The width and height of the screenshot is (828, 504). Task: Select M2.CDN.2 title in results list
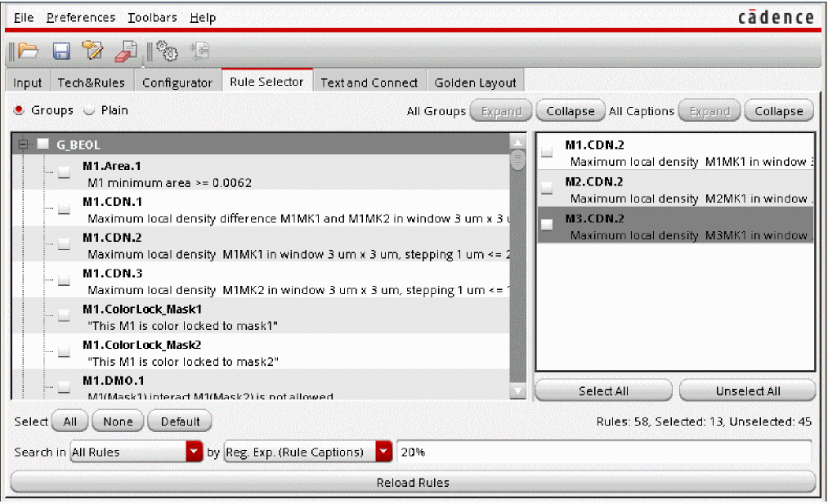click(x=594, y=181)
